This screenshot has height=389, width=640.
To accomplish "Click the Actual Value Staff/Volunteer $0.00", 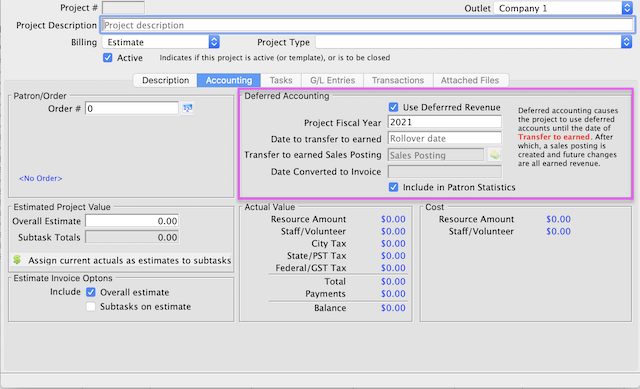I will tap(393, 231).
